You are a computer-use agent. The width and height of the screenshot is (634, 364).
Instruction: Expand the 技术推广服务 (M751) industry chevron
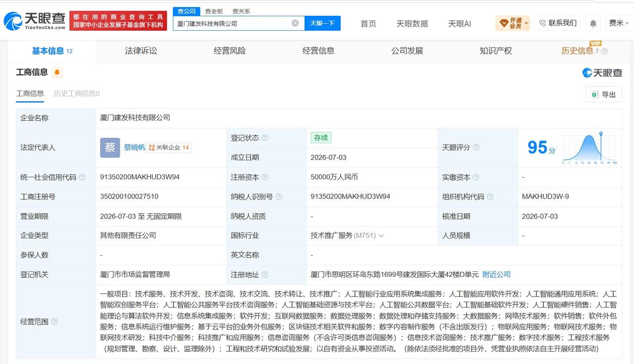pos(381,236)
